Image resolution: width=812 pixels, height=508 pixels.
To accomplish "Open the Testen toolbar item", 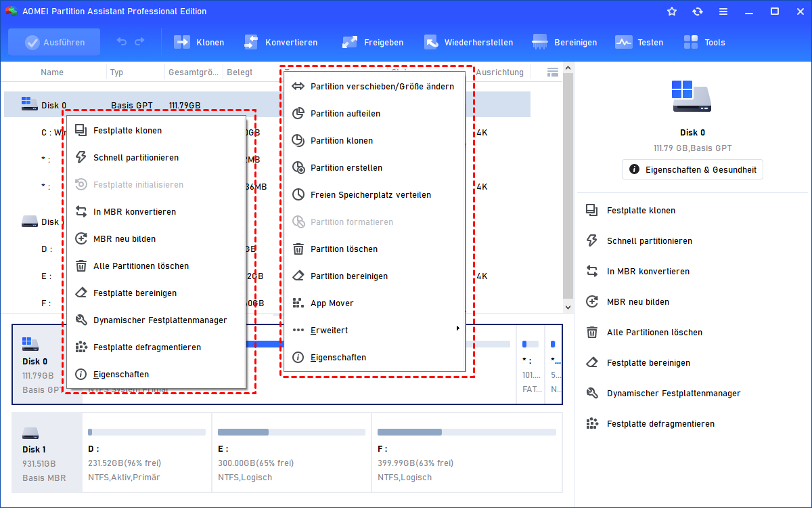I will point(639,42).
